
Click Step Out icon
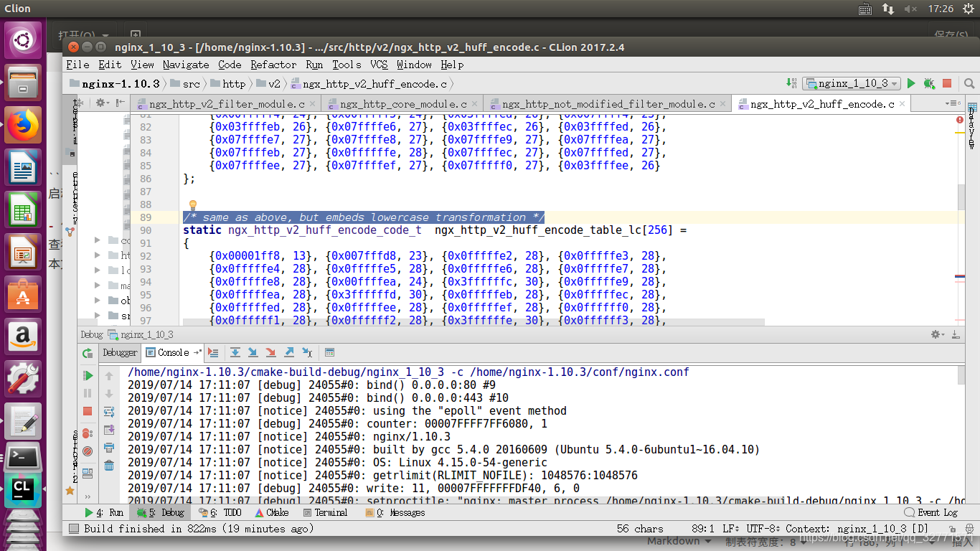(289, 352)
